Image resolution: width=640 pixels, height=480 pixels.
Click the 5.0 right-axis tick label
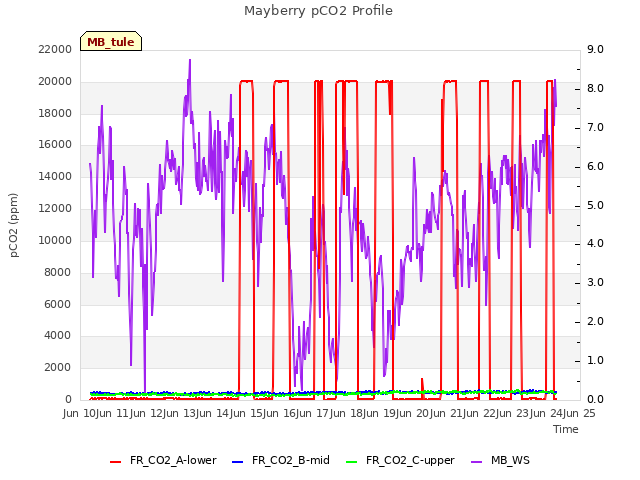click(595, 205)
